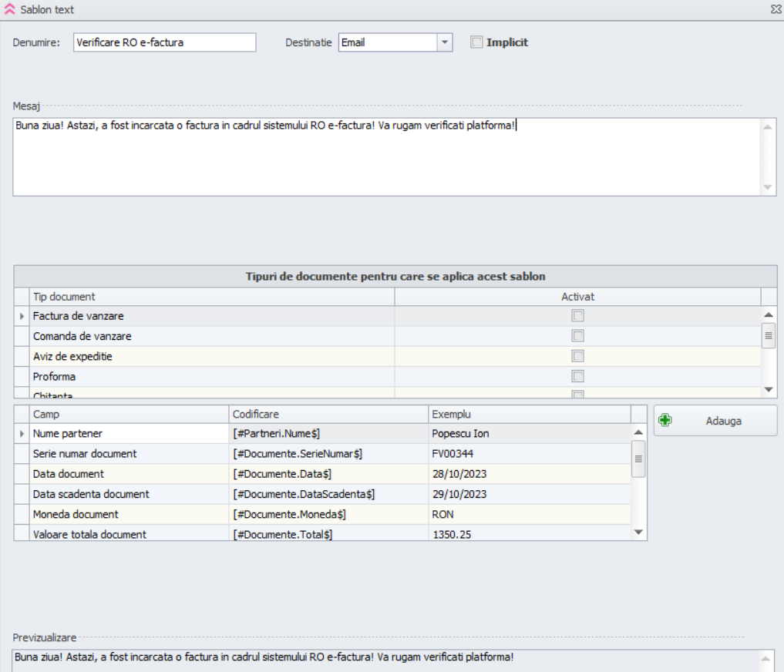Image resolution: width=784 pixels, height=672 pixels.
Task: Click the Moneda document codification cell
Action: [x=328, y=514]
